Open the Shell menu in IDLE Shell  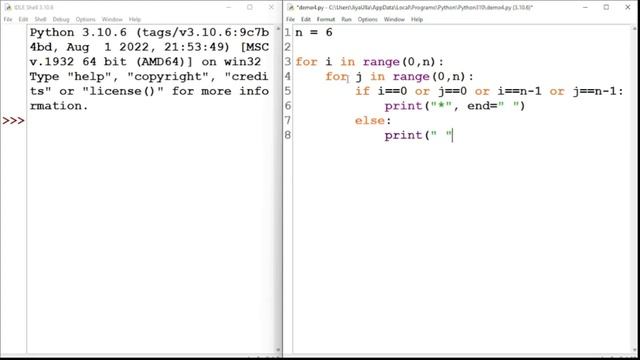click(40, 19)
